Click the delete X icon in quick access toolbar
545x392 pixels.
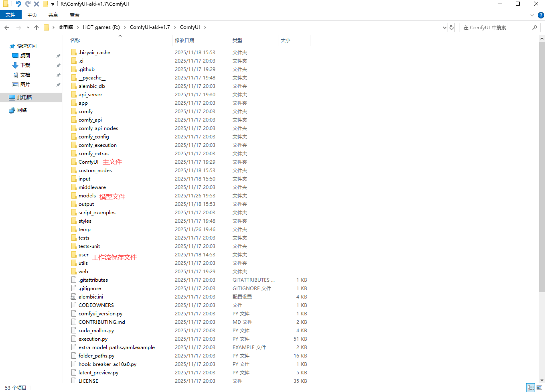click(x=36, y=4)
